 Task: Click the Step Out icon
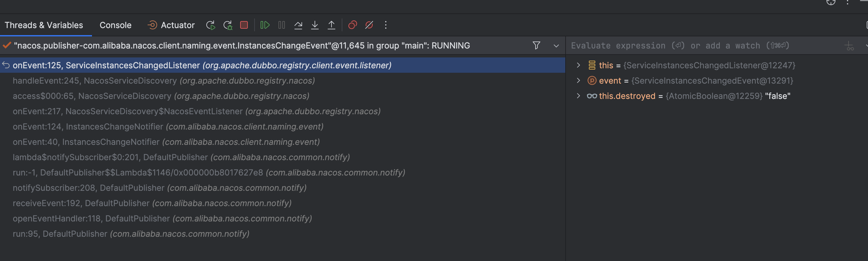pos(331,25)
